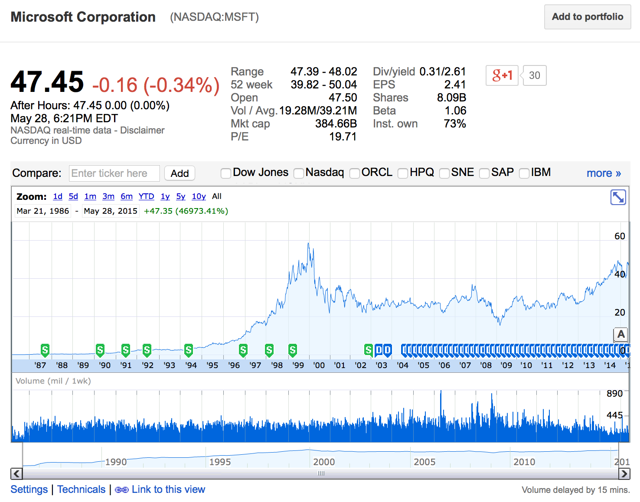Image resolution: width=640 pixels, height=502 pixels.
Task: Switch chart zoom to 5d
Action: (x=73, y=197)
